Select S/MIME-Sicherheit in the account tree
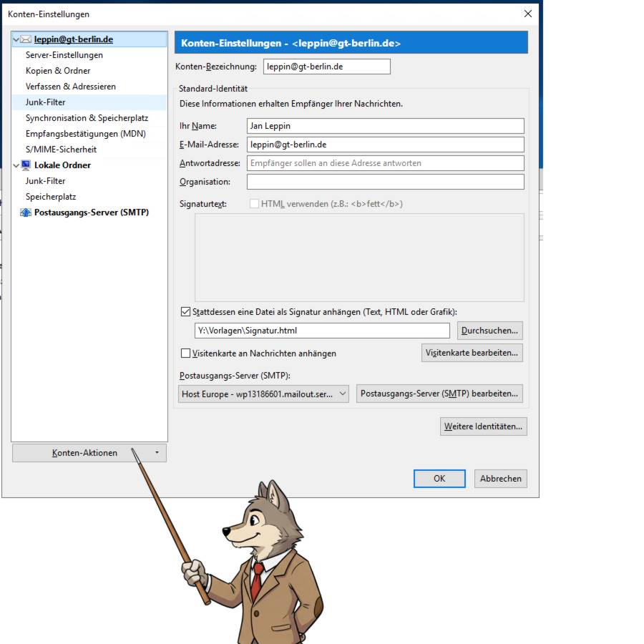Screen dimensions: 644x644 coord(62,150)
